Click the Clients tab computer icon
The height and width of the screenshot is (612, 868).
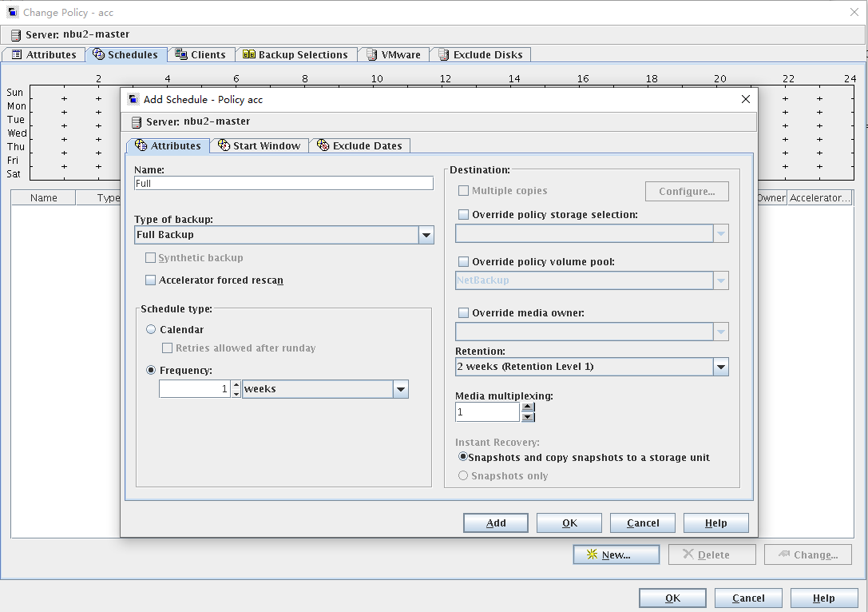pyautogui.click(x=181, y=54)
